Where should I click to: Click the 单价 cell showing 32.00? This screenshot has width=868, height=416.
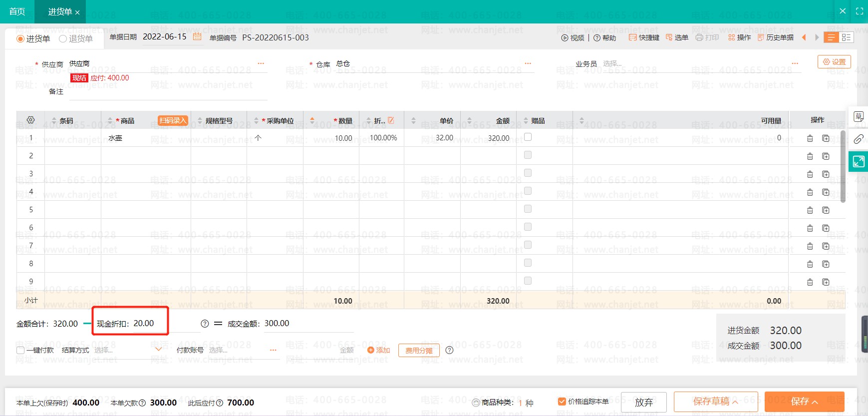(432, 138)
